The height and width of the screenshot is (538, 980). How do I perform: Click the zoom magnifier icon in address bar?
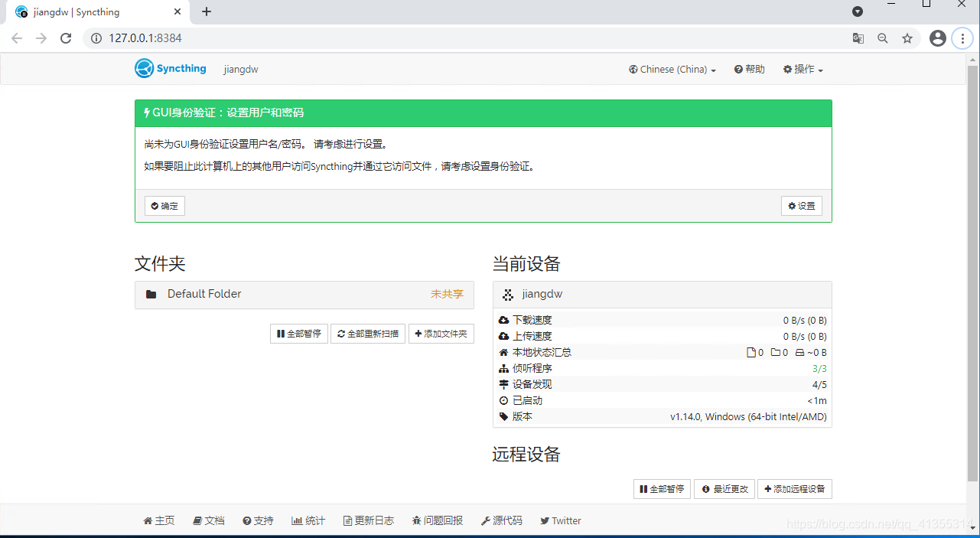883,38
